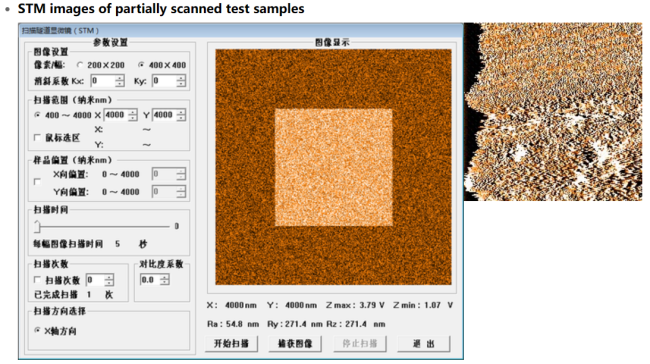Enable the sample offset checkbox
650x364 pixels.
tap(37, 182)
